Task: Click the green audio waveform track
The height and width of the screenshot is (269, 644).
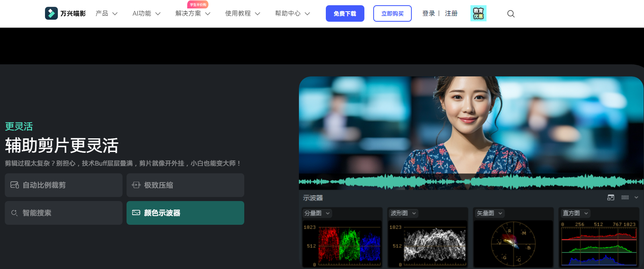Action: point(471,182)
